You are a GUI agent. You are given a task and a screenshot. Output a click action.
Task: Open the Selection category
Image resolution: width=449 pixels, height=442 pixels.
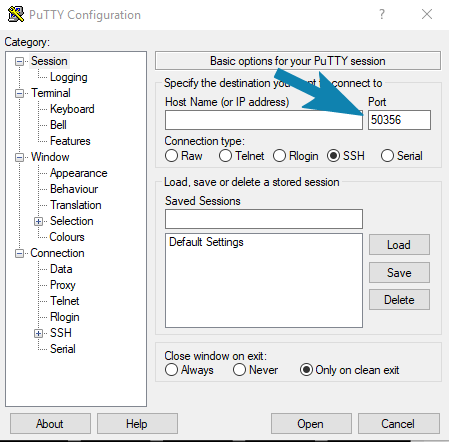coord(72,221)
